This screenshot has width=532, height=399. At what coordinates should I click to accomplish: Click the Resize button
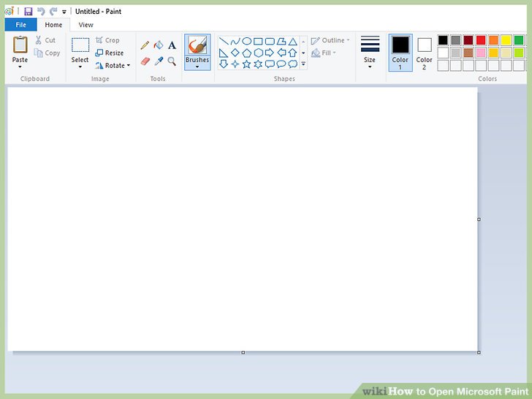[x=110, y=53]
